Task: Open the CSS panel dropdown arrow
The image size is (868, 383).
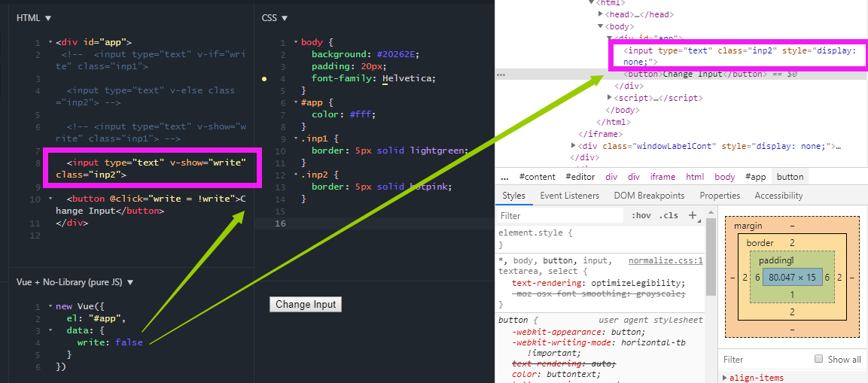Action: (285, 18)
